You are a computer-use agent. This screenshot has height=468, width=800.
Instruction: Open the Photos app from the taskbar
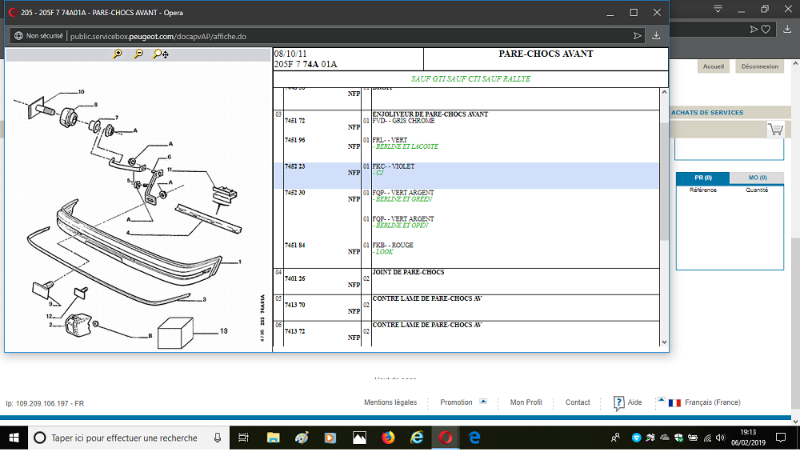pyautogui.click(x=359, y=438)
